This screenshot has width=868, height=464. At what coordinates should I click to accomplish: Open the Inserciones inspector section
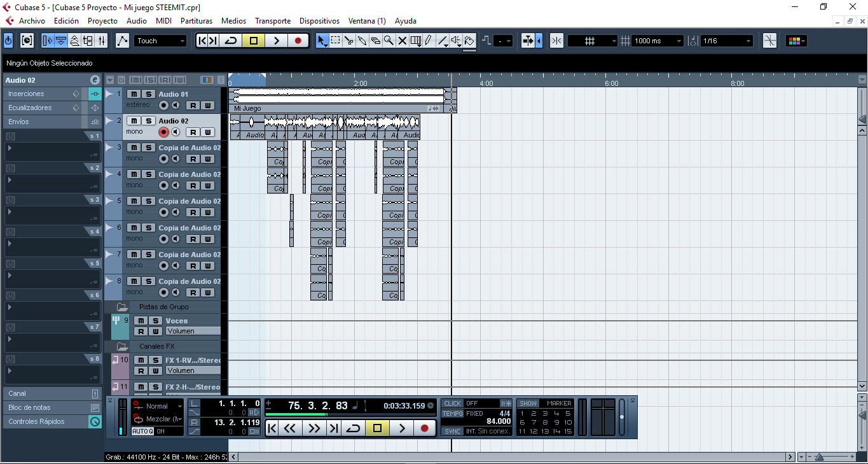45,94
